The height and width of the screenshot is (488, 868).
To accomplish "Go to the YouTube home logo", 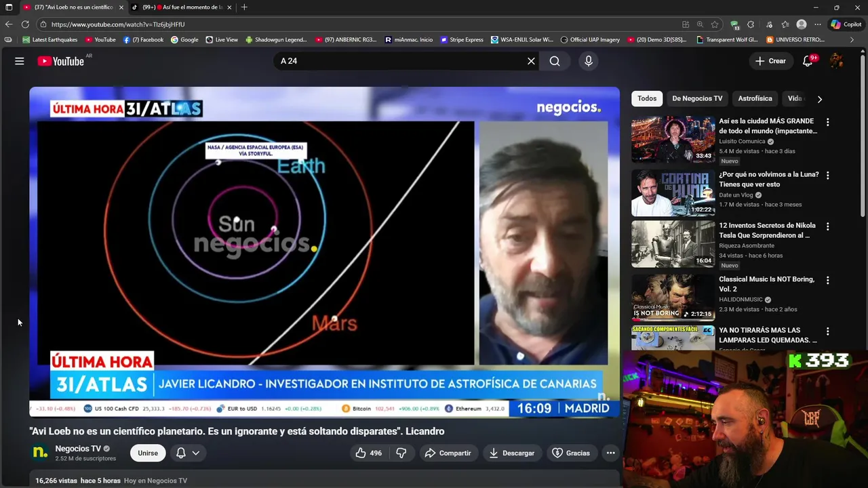I will tap(61, 61).
